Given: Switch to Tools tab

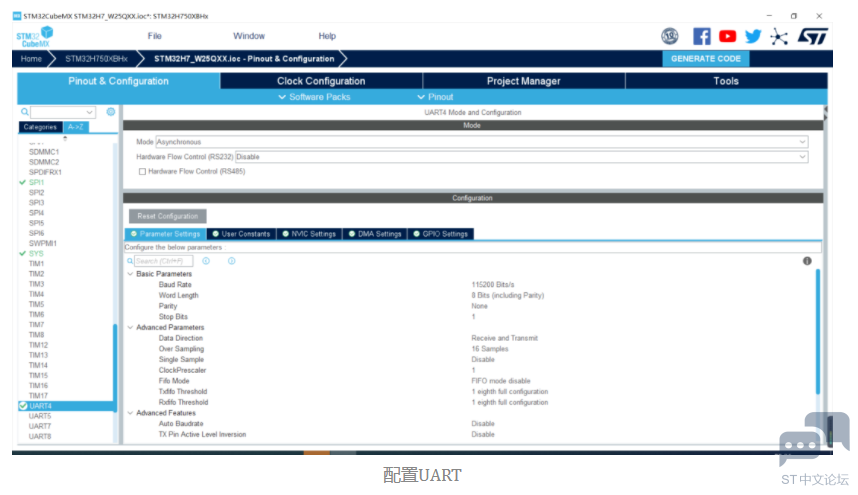Looking at the screenshot, I should (726, 81).
